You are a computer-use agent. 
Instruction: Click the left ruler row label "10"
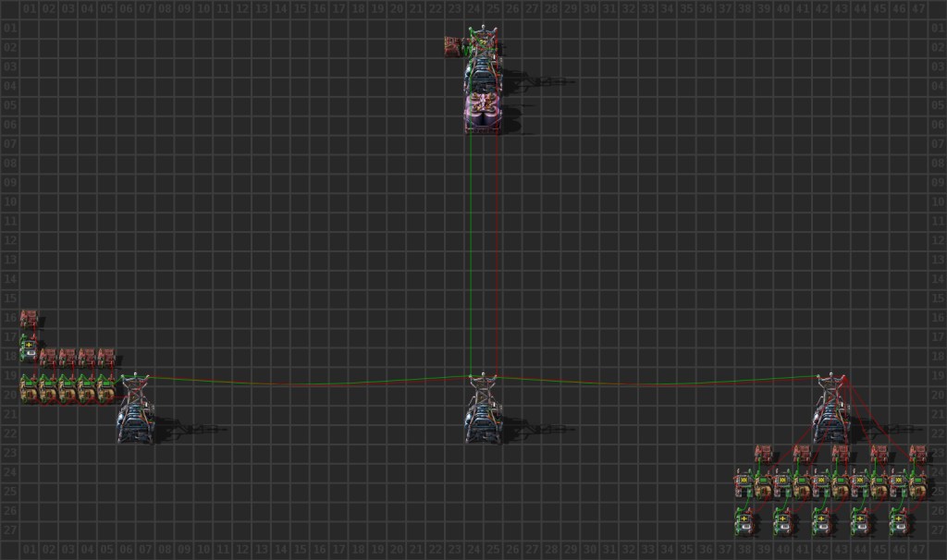9,201
